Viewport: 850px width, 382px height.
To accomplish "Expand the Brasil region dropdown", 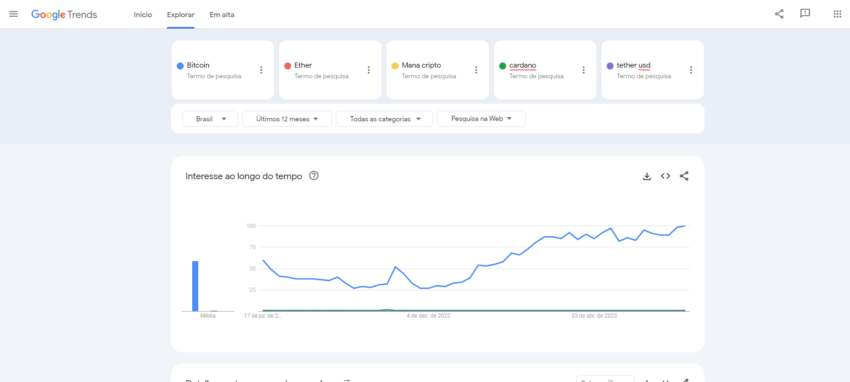I will (210, 119).
